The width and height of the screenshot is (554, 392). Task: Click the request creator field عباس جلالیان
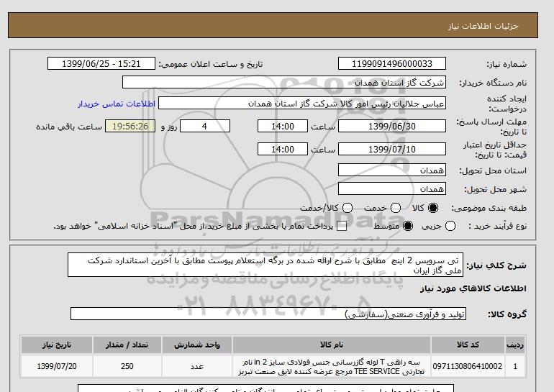tap(302, 104)
